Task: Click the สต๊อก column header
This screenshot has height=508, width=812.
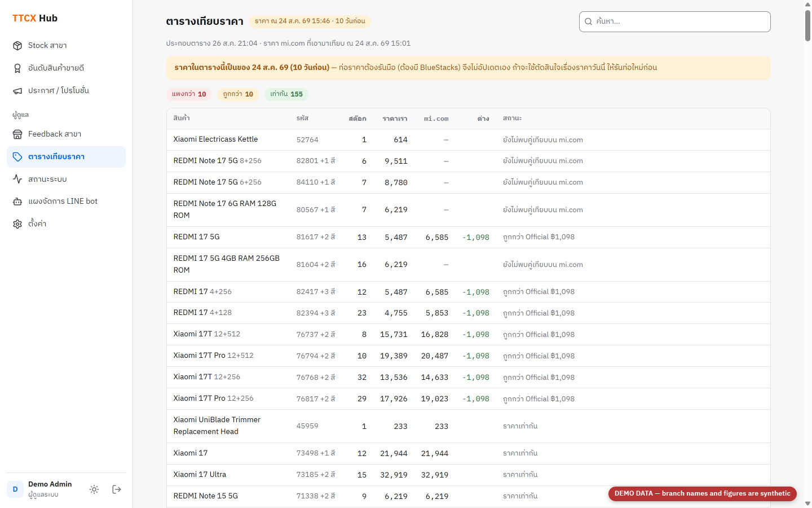Action: point(358,119)
